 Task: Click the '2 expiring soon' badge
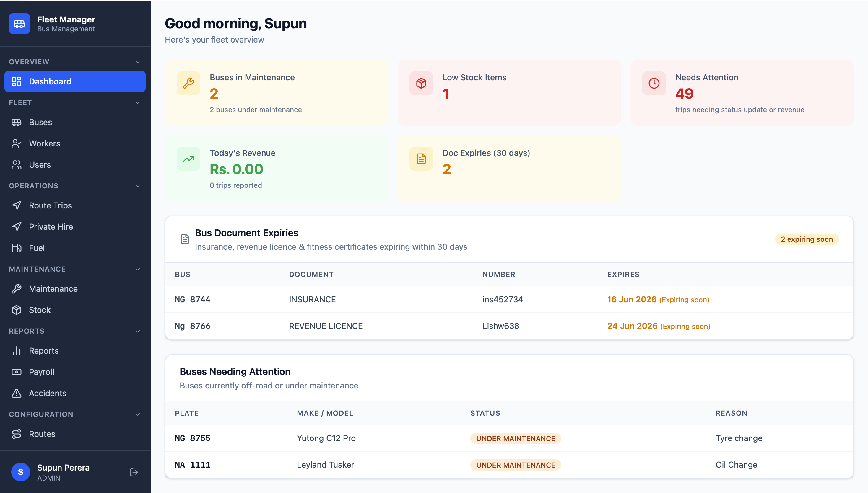click(807, 239)
